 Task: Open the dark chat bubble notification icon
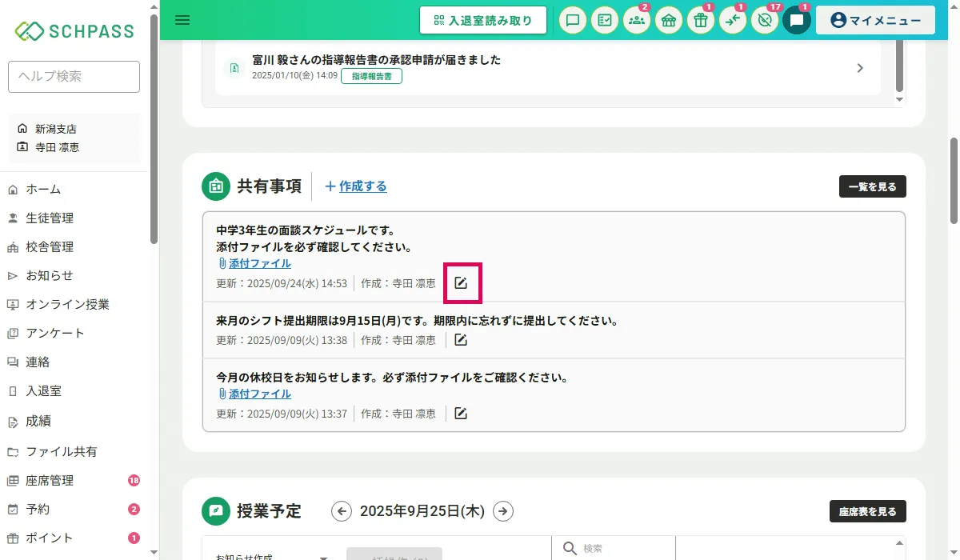(x=796, y=21)
